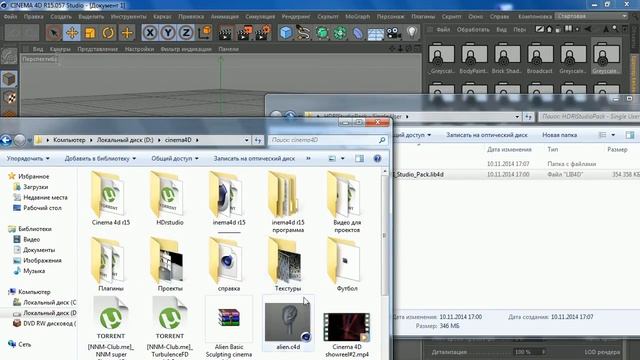The height and width of the screenshot is (360, 640).
Task: Open the MoGraph menu
Action: pyautogui.click(x=358, y=17)
